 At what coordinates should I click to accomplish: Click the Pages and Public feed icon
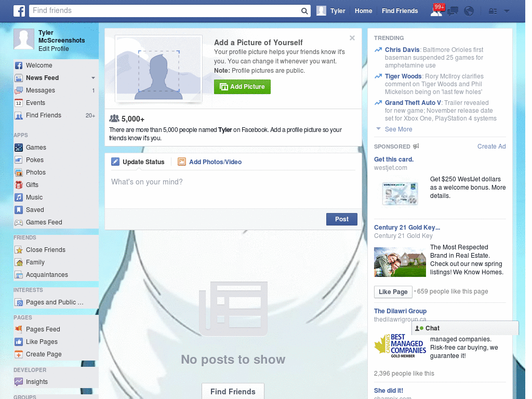coord(19,302)
